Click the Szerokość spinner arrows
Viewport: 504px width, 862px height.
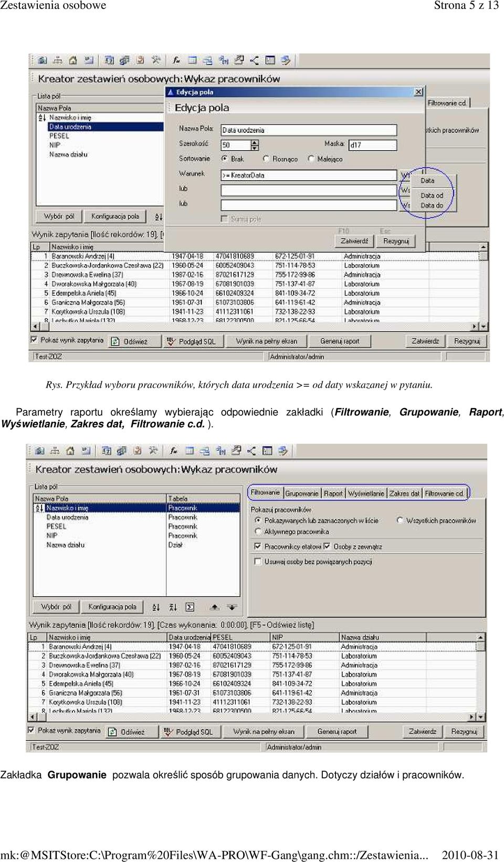[255, 144]
